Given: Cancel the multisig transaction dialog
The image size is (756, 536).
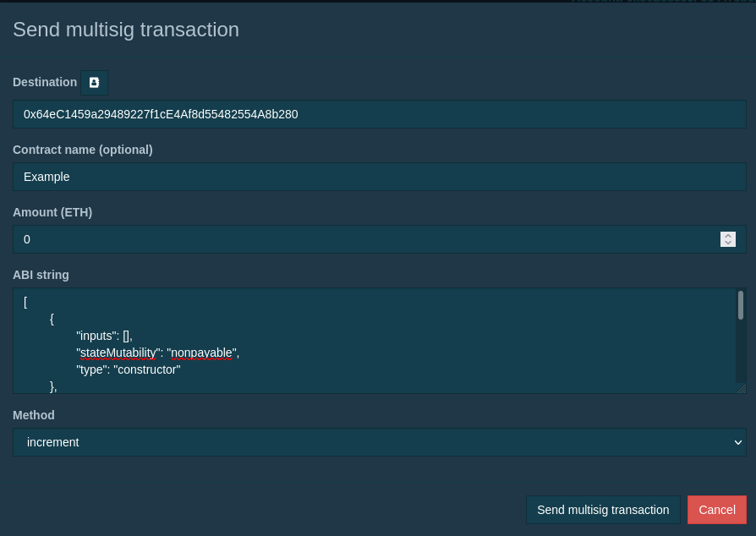Looking at the screenshot, I should click(x=716, y=510).
